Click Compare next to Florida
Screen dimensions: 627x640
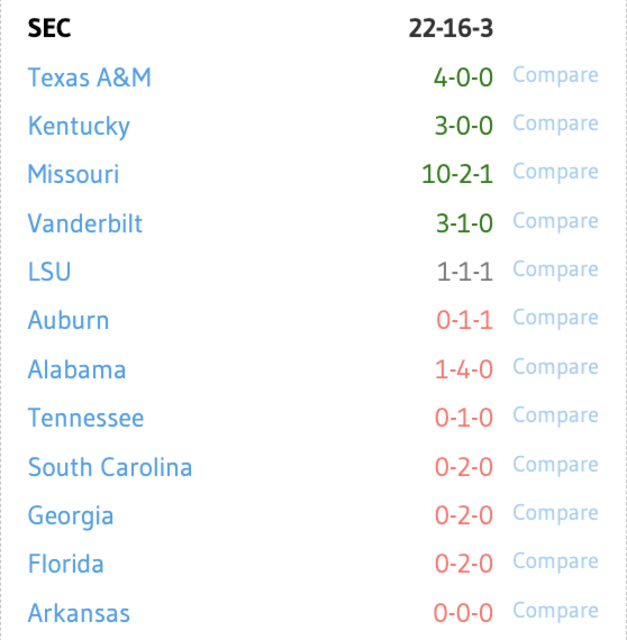pyautogui.click(x=556, y=562)
